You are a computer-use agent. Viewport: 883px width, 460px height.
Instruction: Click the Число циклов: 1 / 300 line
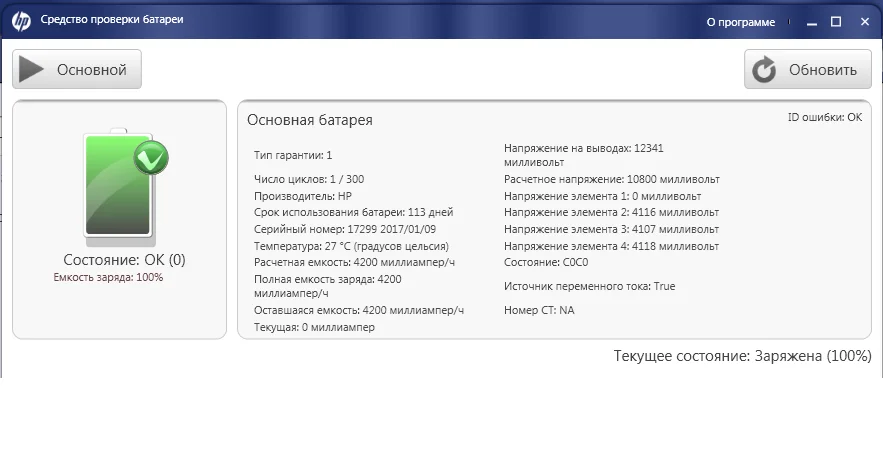309,179
